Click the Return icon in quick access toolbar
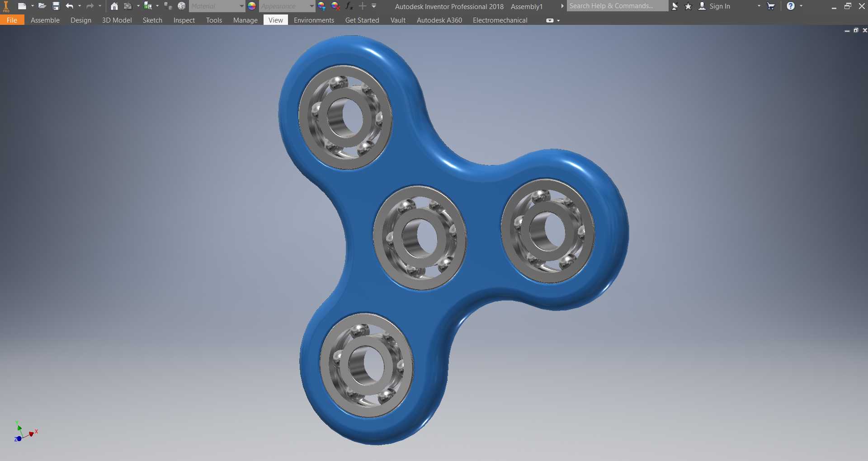Image resolution: width=868 pixels, height=461 pixels. (128, 6)
